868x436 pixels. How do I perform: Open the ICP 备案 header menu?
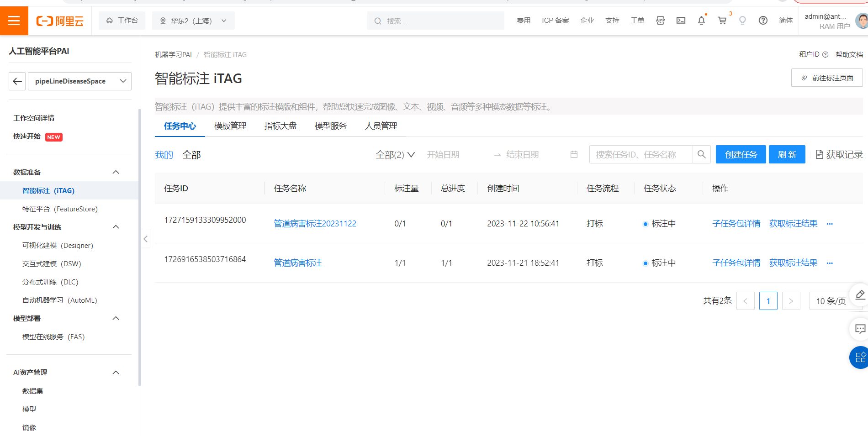556,21
